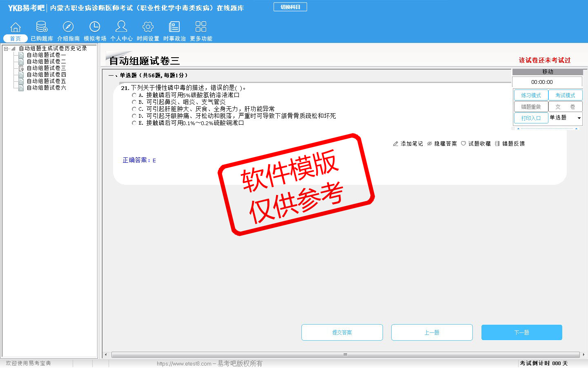Click the 交卷 button

pos(565,107)
